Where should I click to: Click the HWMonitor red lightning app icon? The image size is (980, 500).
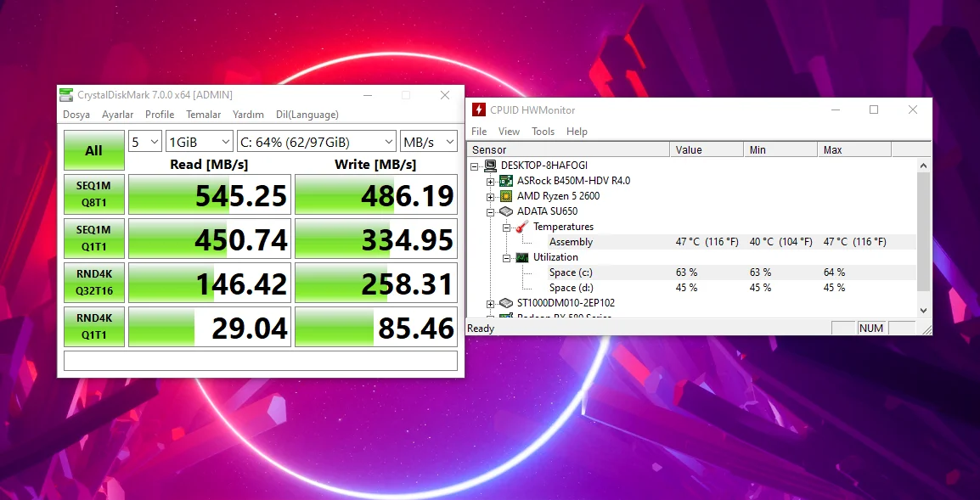click(x=478, y=110)
